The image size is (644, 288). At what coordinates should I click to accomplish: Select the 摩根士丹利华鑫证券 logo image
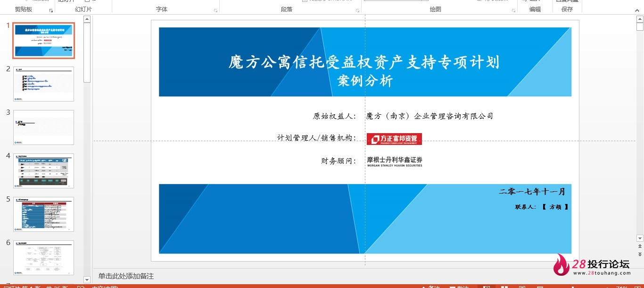pos(395,161)
